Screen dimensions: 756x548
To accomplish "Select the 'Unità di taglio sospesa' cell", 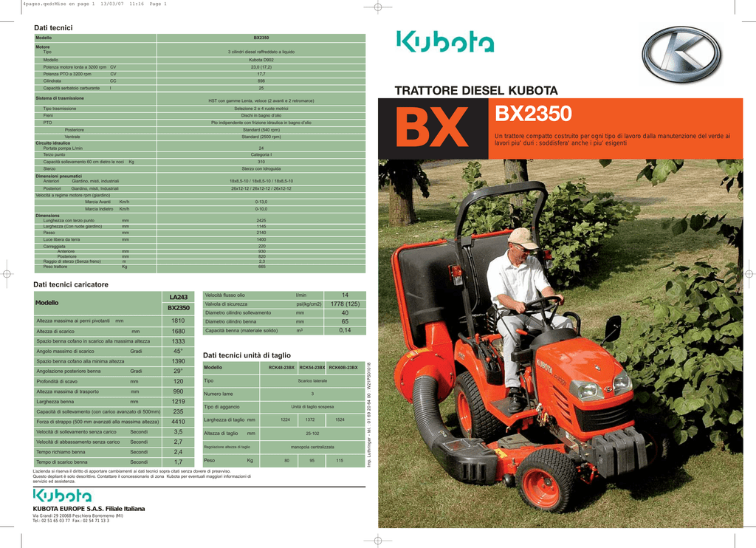I will pyautogui.click(x=312, y=407).
